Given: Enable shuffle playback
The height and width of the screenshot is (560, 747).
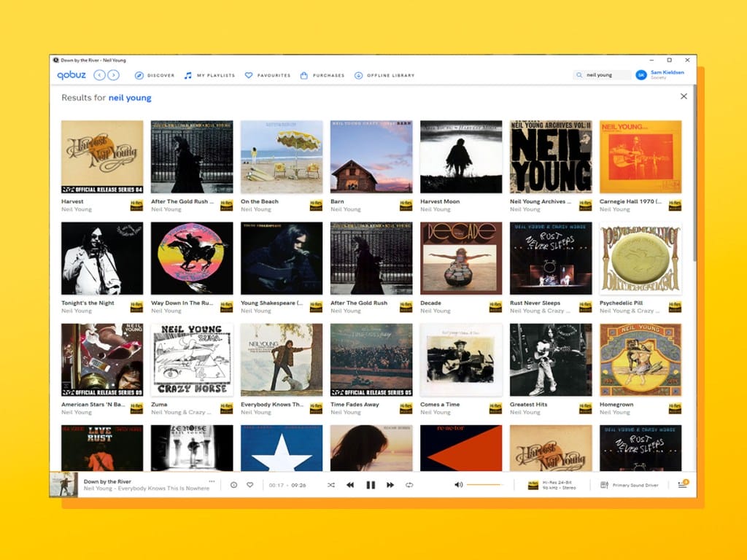Looking at the screenshot, I should coord(330,484).
